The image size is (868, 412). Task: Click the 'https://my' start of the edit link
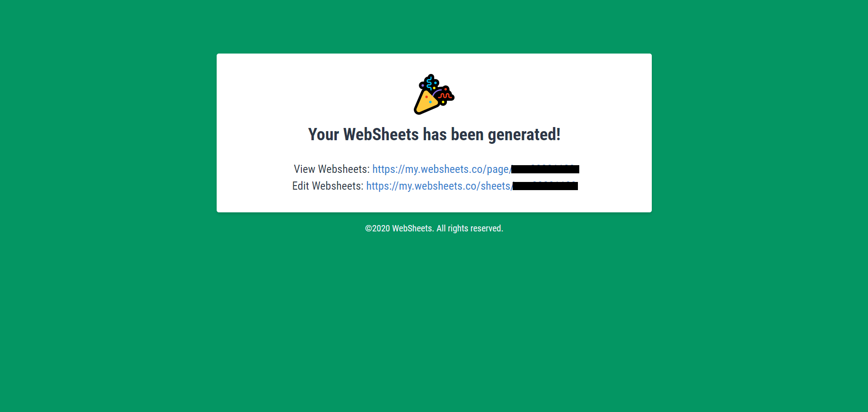389,186
